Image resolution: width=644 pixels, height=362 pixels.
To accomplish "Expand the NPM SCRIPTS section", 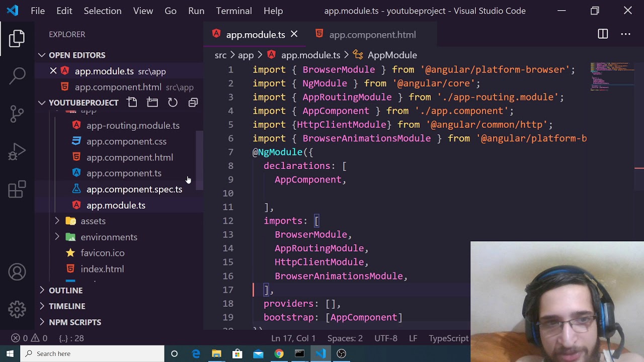I will [74, 322].
